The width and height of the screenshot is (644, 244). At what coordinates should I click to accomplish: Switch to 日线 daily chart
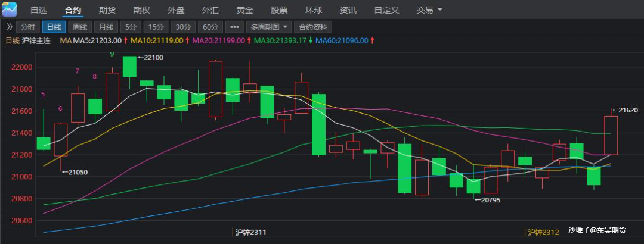(54, 27)
